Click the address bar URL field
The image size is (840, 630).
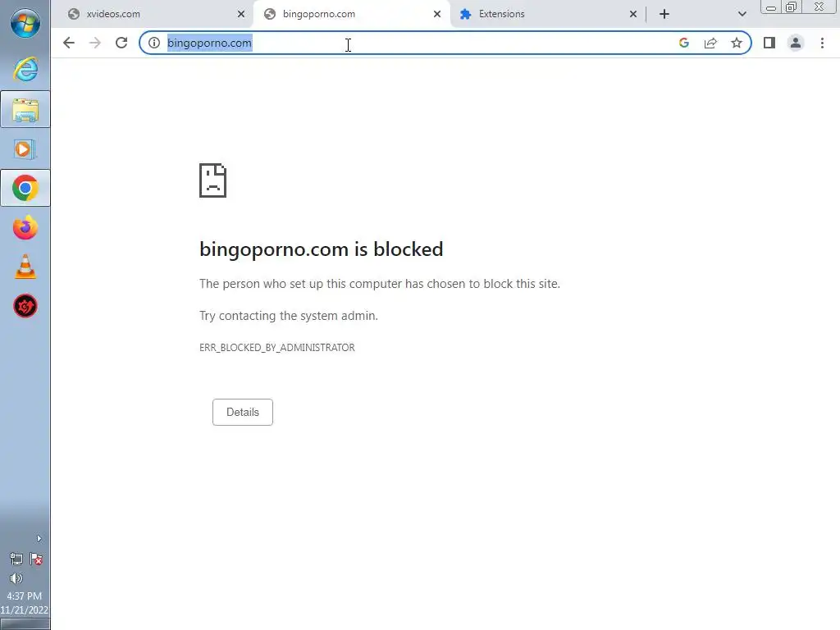[407, 43]
